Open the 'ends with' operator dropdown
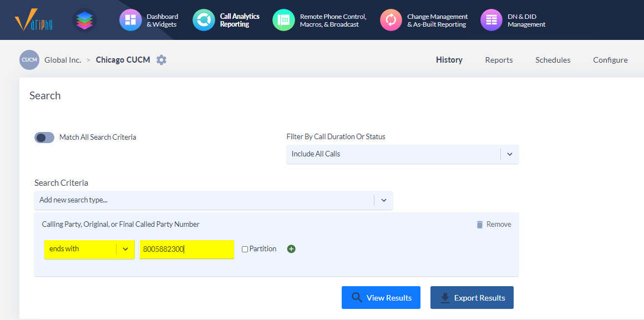Screen dimensions: 644x320 (89, 250)
